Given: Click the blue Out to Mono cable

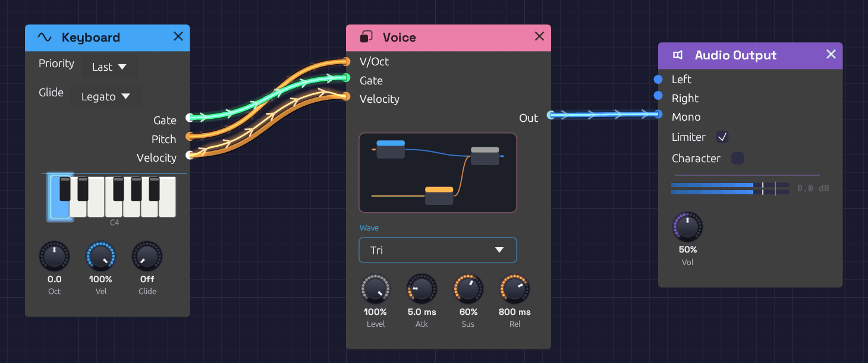Looking at the screenshot, I should [x=604, y=115].
